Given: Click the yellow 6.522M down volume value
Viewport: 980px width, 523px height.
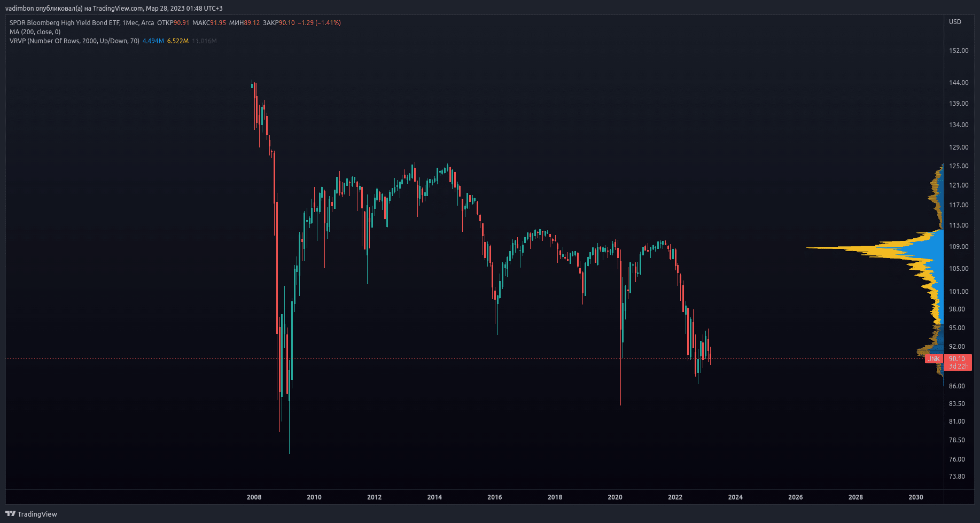Looking at the screenshot, I should coord(177,41).
